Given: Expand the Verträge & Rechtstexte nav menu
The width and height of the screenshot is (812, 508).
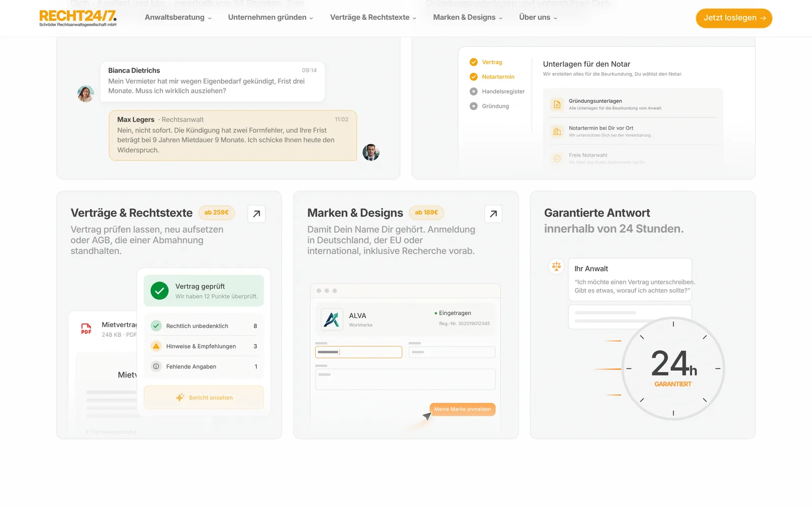Looking at the screenshot, I should tap(373, 17).
